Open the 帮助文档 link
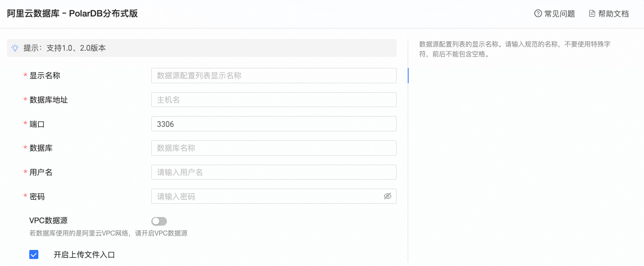The image size is (644, 266). click(609, 14)
